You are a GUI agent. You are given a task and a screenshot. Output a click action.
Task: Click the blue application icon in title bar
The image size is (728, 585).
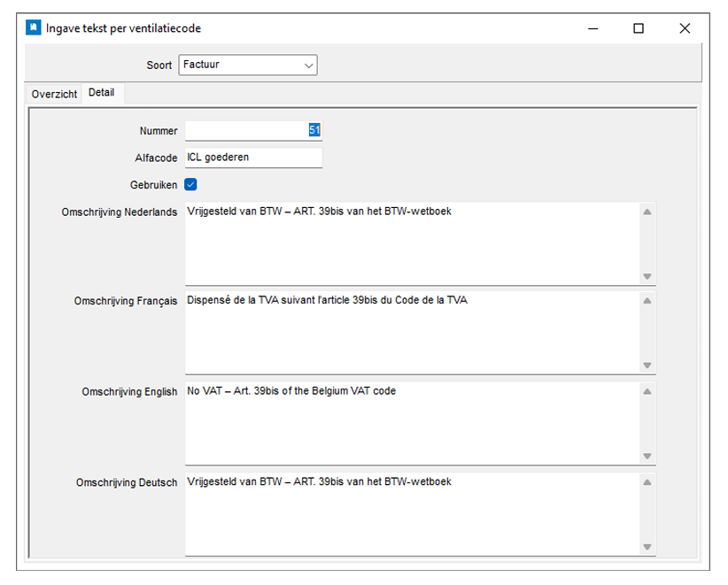coord(33,27)
